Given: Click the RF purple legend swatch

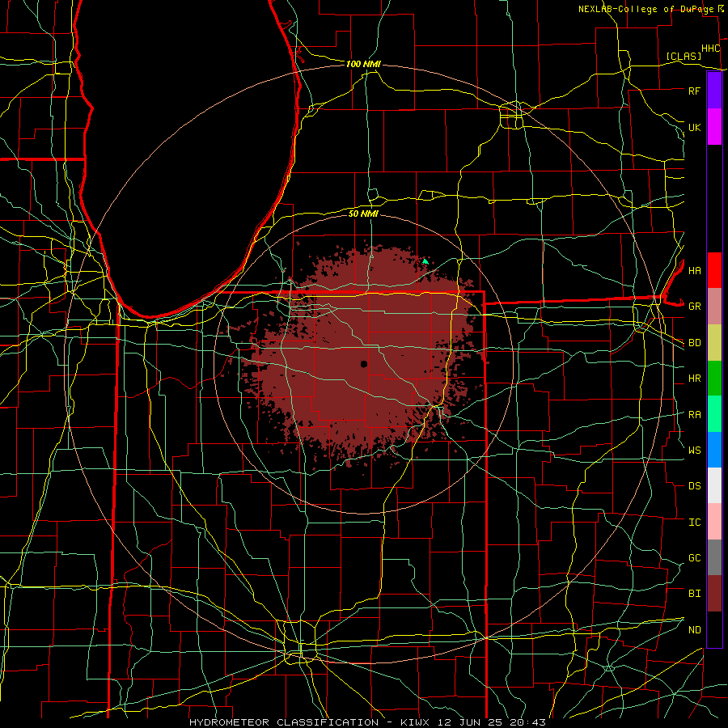Looking at the screenshot, I should (x=714, y=91).
